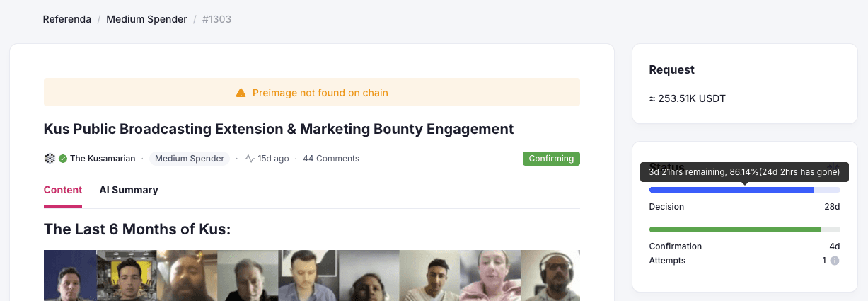The width and height of the screenshot is (868, 301).
Task: Click the 253.51K USDT request amount
Action: [687, 98]
